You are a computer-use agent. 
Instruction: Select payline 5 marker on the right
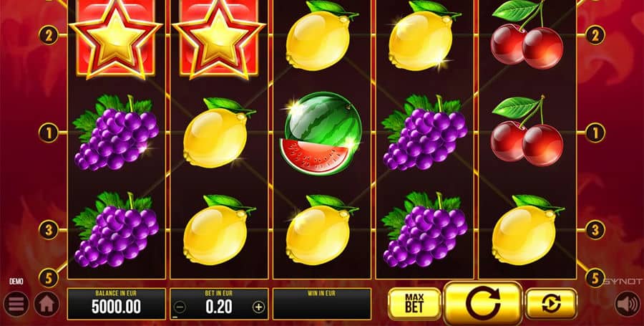(595, 278)
